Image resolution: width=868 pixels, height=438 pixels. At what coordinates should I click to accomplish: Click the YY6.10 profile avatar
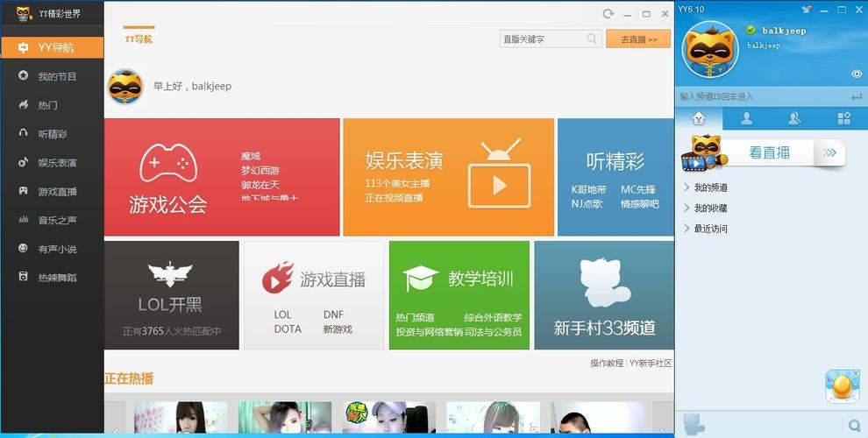click(710, 50)
